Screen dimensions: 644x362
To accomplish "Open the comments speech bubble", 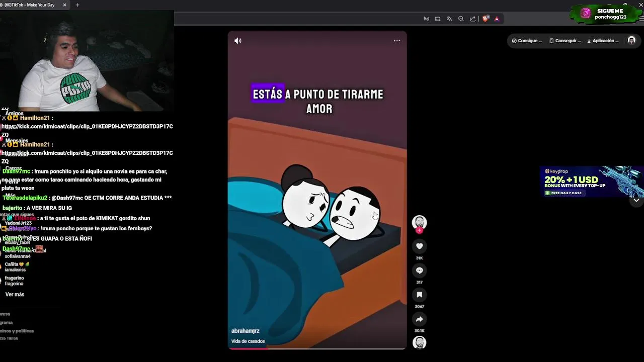I will tap(419, 270).
